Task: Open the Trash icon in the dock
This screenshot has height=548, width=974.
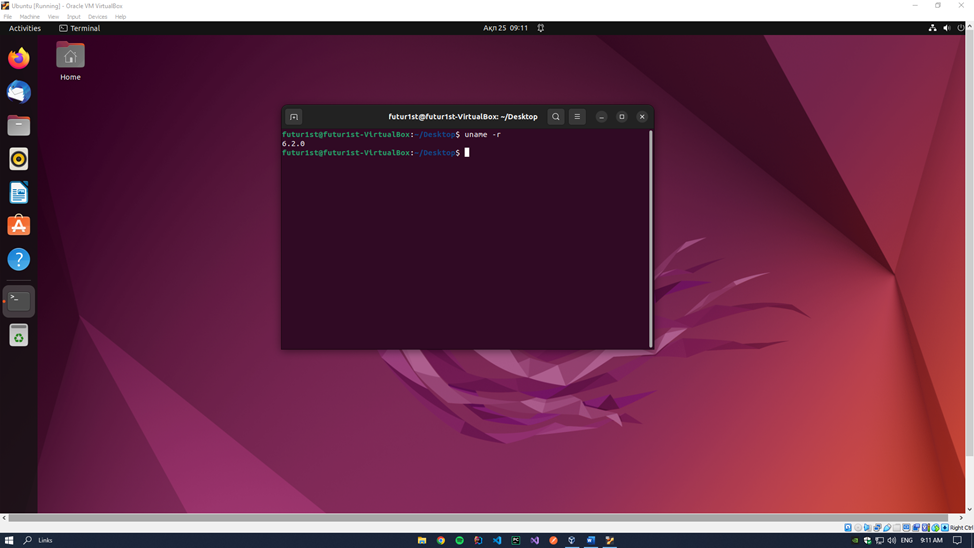Action: click(x=19, y=336)
